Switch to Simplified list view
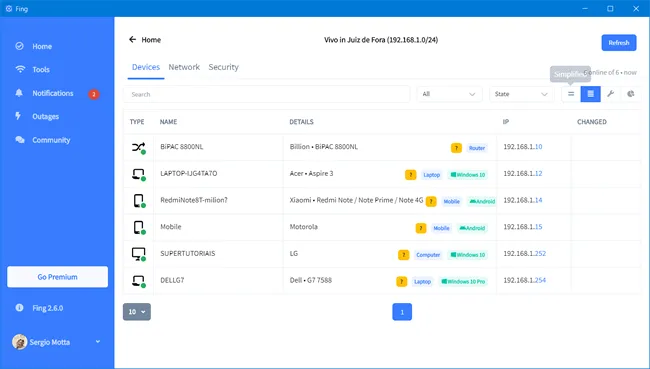 571,94
